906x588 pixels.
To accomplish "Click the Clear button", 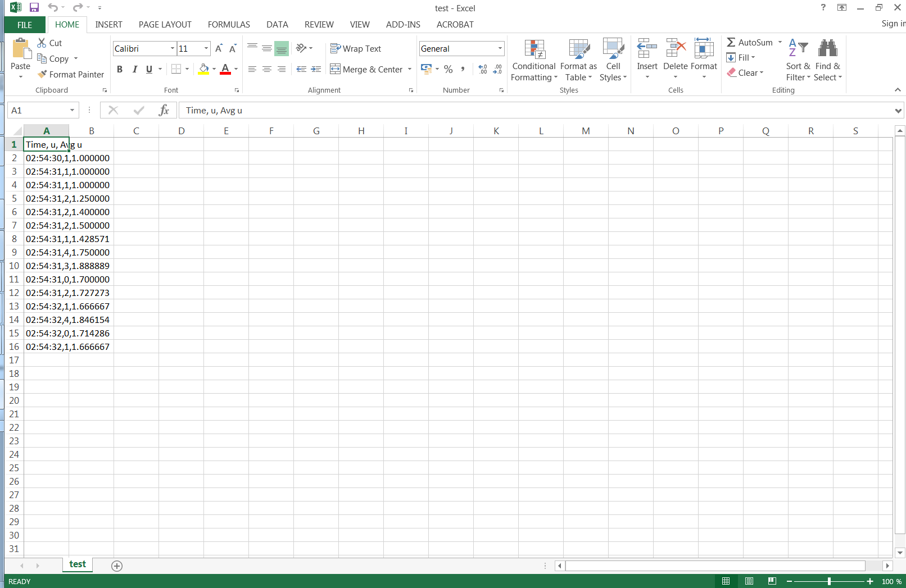I will (745, 72).
